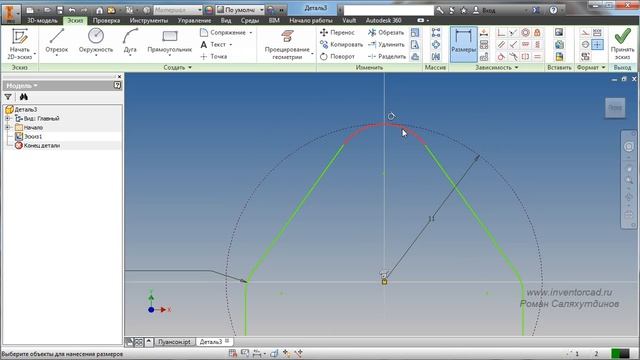Open the model browser help icon

(x=117, y=85)
